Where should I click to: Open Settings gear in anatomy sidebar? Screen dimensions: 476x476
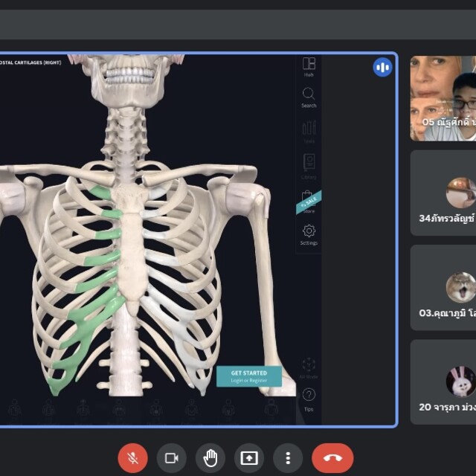(309, 234)
